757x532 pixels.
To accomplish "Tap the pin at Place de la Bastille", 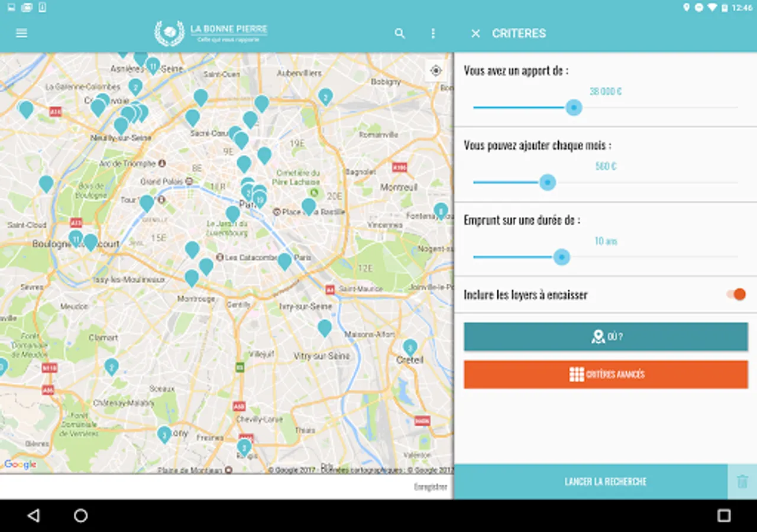I will [x=309, y=206].
